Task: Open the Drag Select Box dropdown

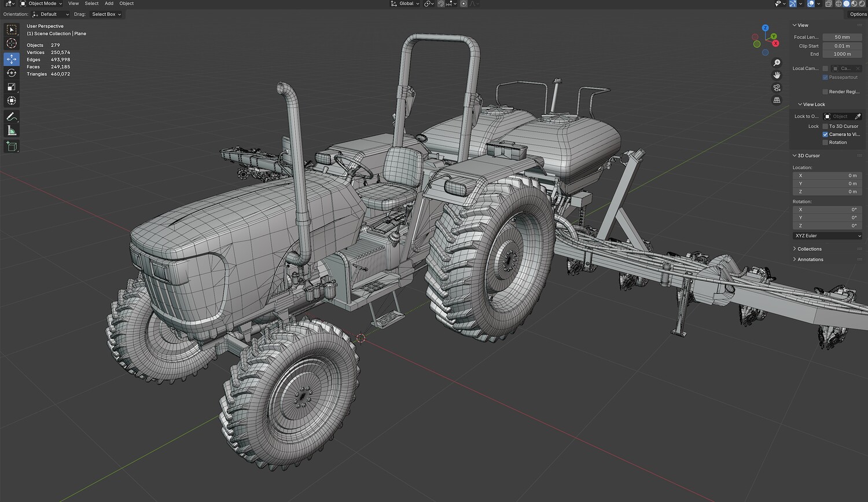Action: pyautogui.click(x=106, y=14)
